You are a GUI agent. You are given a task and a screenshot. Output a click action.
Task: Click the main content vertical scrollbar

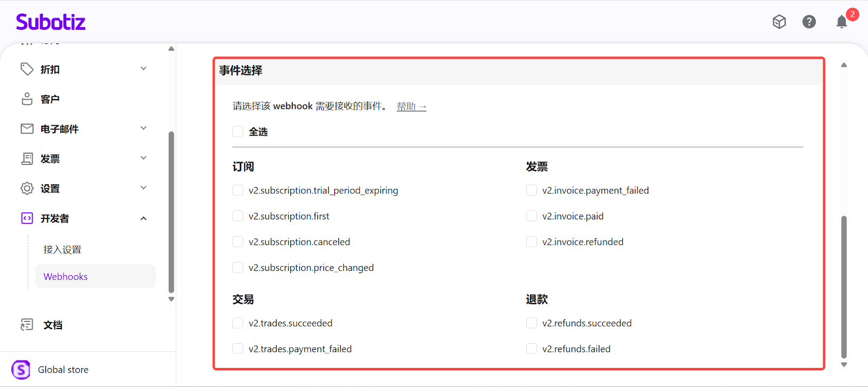(844, 287)
